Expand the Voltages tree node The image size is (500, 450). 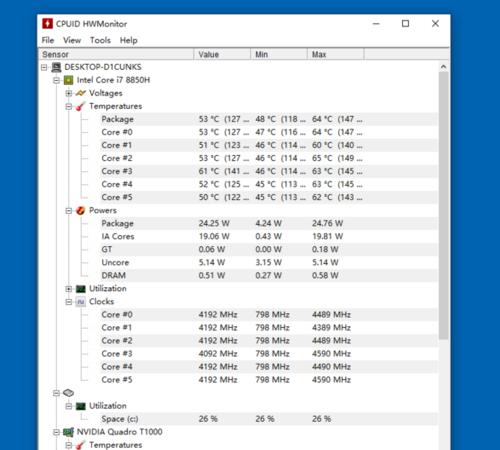pyautogui.click(x=69, y=93)
